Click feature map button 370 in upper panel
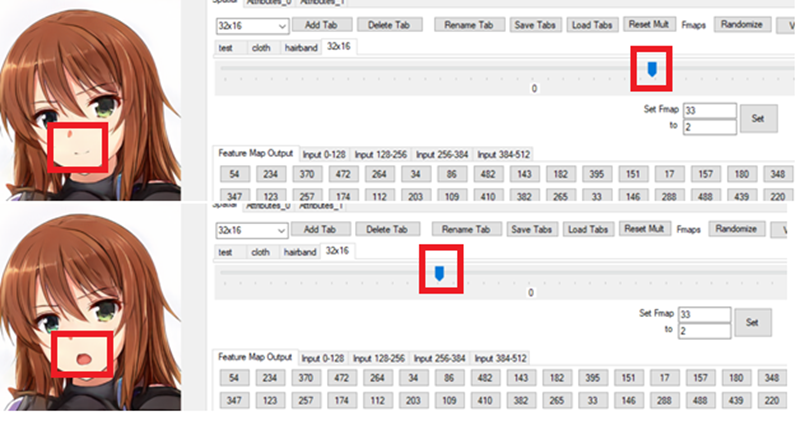Viewport: 796px width, 421px height. 307,174
